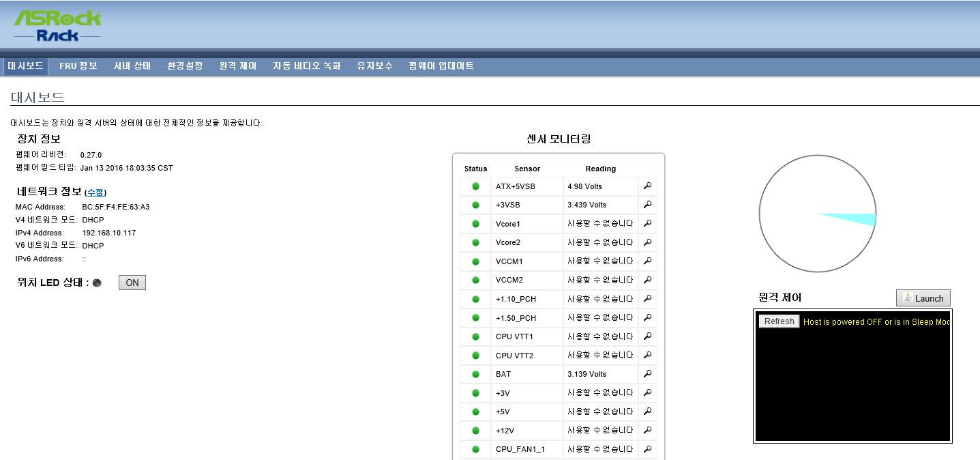Click firmware build time Jan 13 2016
This screenshot has width=980, height=460.
[x=126, y=168]
